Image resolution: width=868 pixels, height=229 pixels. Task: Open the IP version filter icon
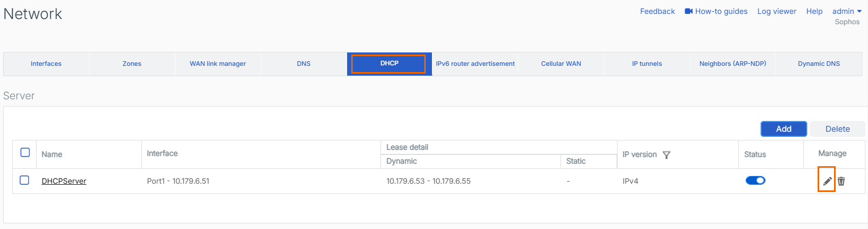[666, 155]
